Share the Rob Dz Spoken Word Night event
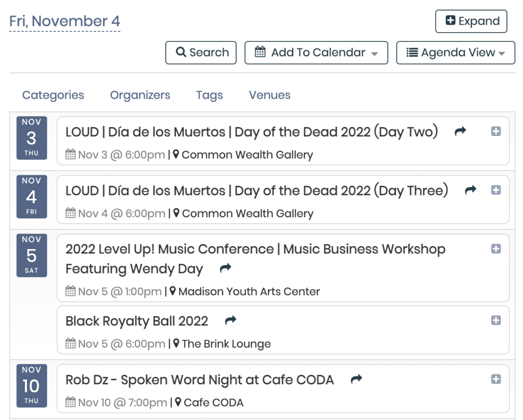523x420 pixels. pyautogui.click(x=356, y=379)
